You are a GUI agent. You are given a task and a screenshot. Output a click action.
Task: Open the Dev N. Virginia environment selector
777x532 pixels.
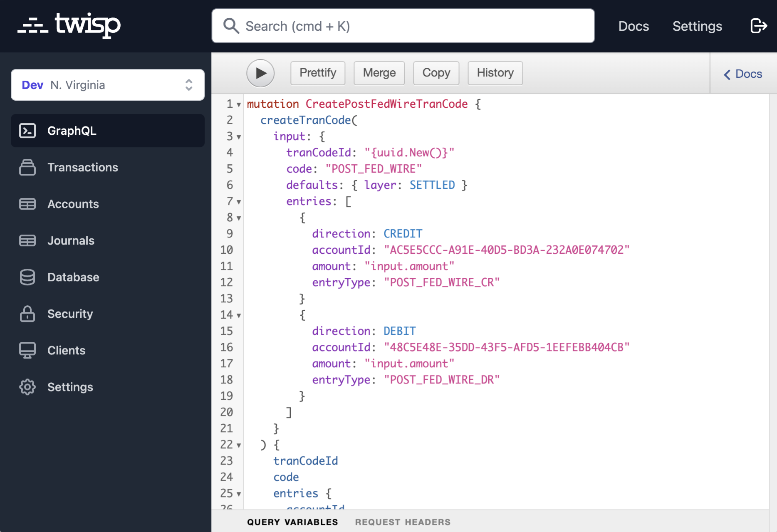coord(107,85)
